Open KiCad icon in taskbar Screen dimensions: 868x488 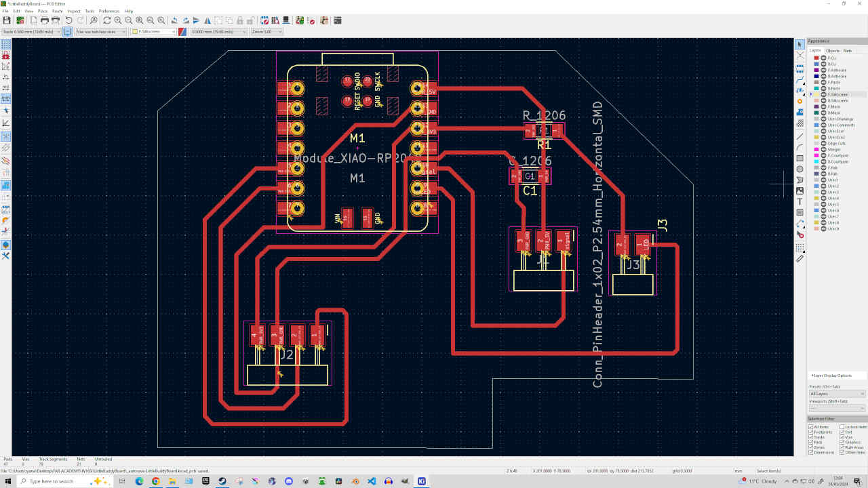(x=422, y=481)
